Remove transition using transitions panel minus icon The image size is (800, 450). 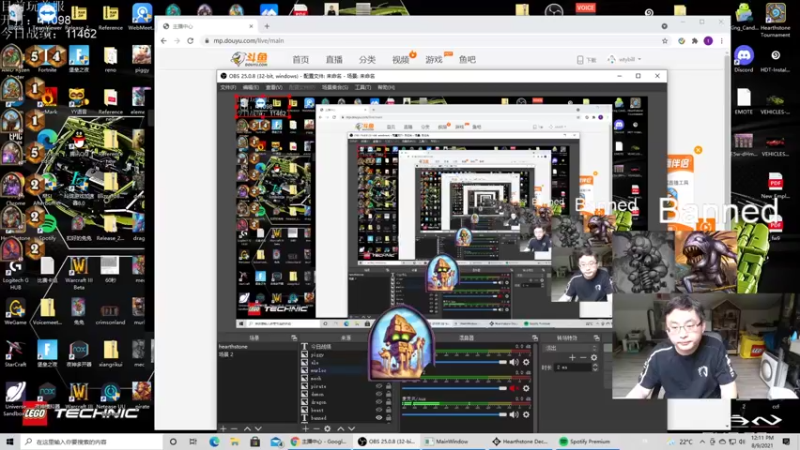pyautogui.click(x=583, y=357)
